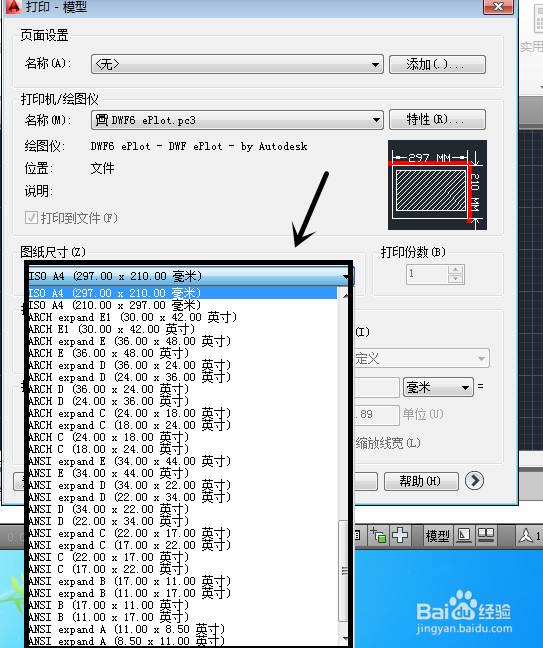Click the 添加(.)... button

point(437,64)
